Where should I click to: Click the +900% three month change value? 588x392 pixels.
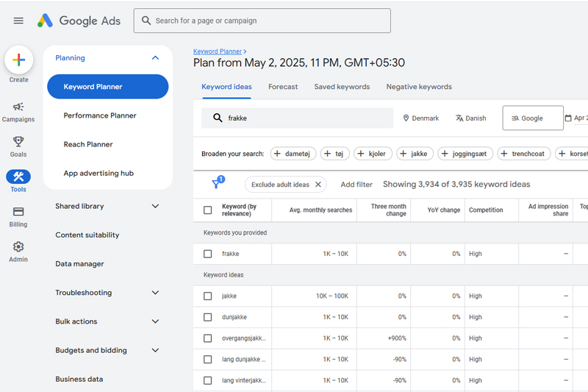[397, 338]
